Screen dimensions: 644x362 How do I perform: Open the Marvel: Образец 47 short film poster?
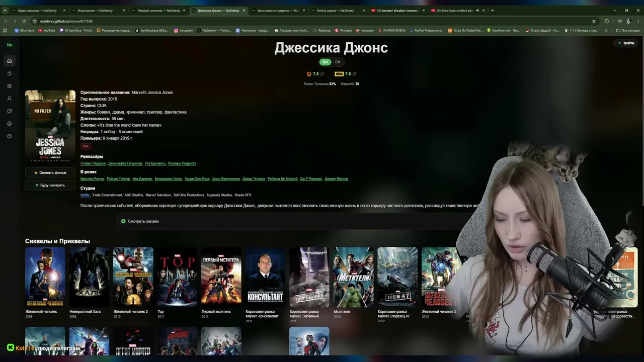397,277
